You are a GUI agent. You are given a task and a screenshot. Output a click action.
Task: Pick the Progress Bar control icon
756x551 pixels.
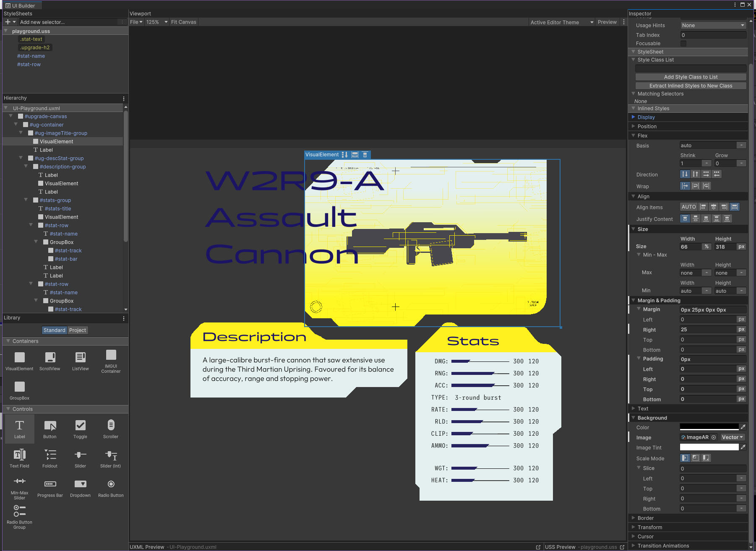pyautogui.click(x=50, y=484)
